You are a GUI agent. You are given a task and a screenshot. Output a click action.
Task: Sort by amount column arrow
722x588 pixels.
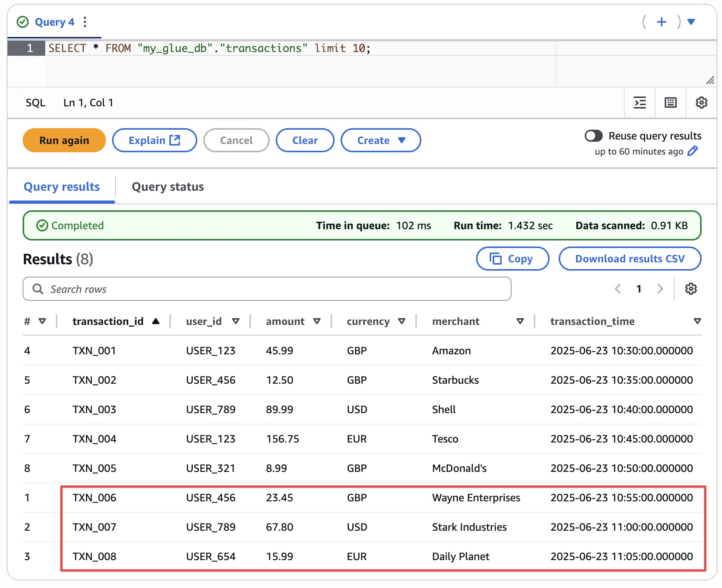(x=317, y=321)
